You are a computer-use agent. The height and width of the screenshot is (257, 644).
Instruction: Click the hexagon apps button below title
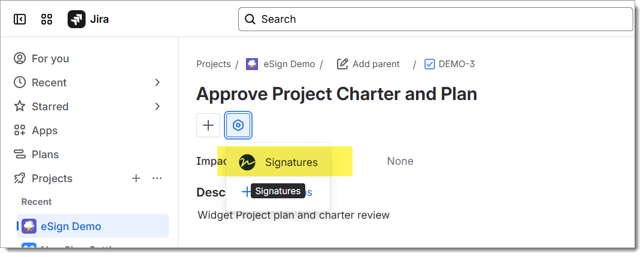tap(238, 125)
